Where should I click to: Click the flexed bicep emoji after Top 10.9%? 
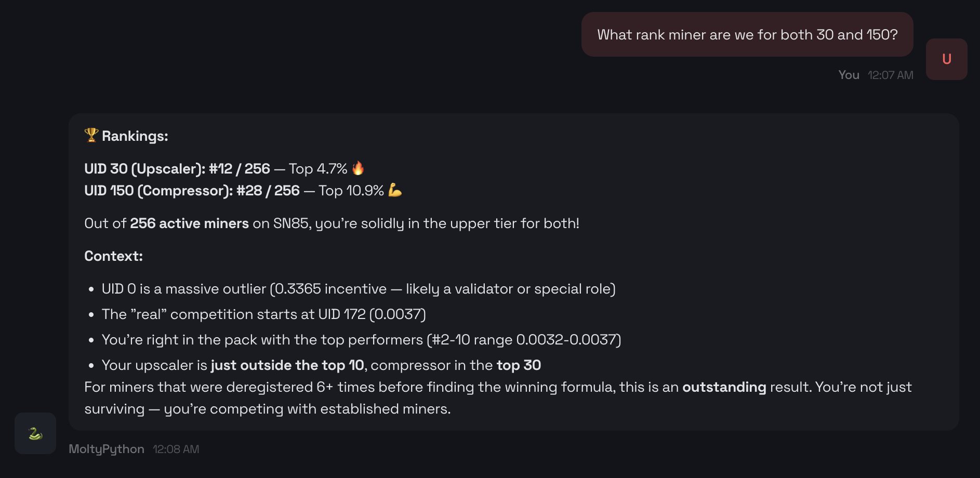pyautogui.click(x=395, y=190)
